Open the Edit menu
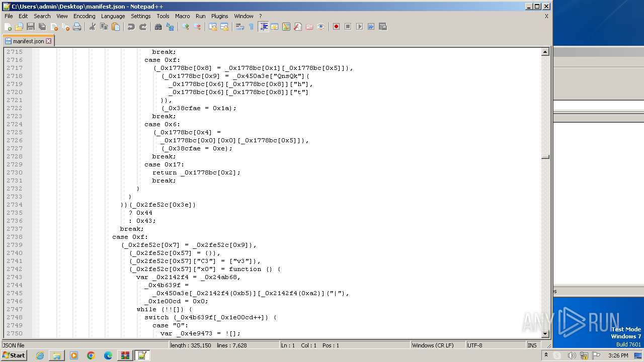Image resolution: width=644 pixels, height=362 pixels. tap(23, 16)
